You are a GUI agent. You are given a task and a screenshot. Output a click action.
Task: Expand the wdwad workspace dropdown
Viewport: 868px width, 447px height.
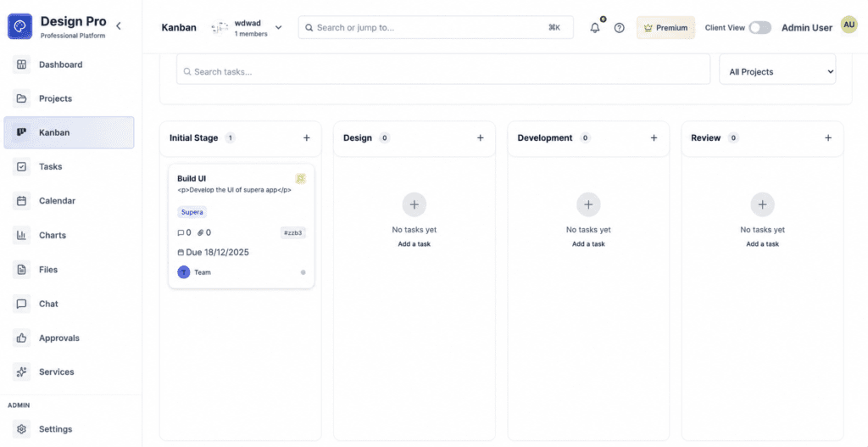pos(278,27)
